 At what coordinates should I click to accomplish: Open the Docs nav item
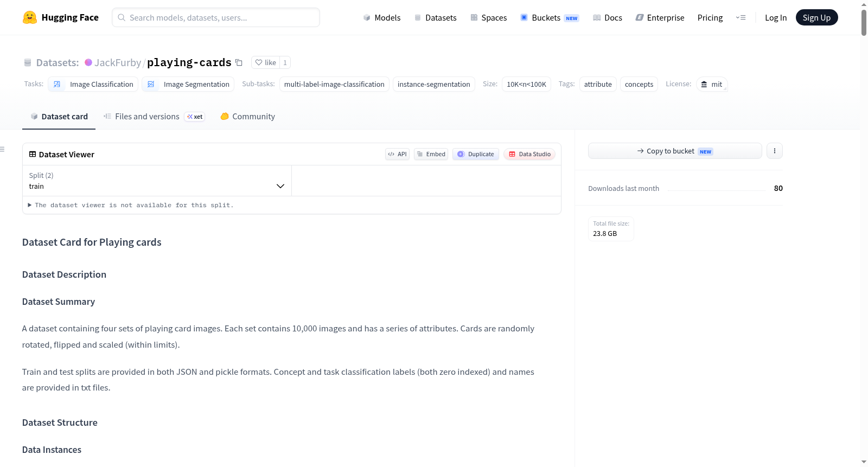pos(608,17)
